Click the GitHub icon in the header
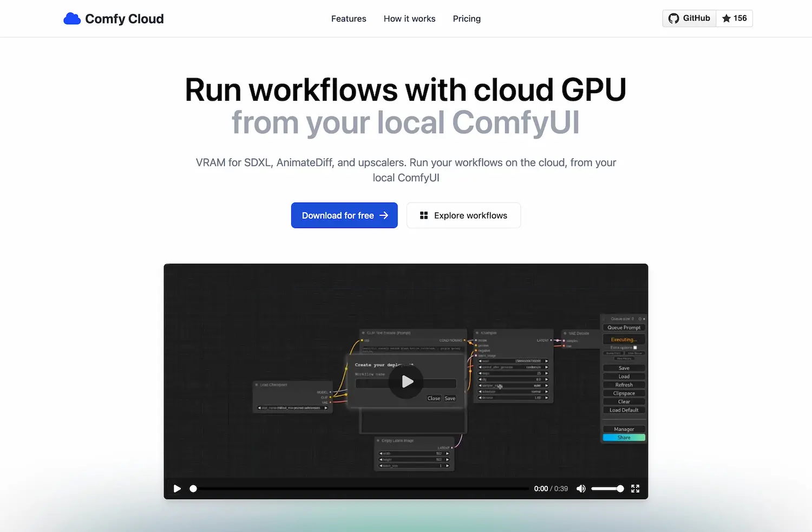 click(x=674, y=18)
